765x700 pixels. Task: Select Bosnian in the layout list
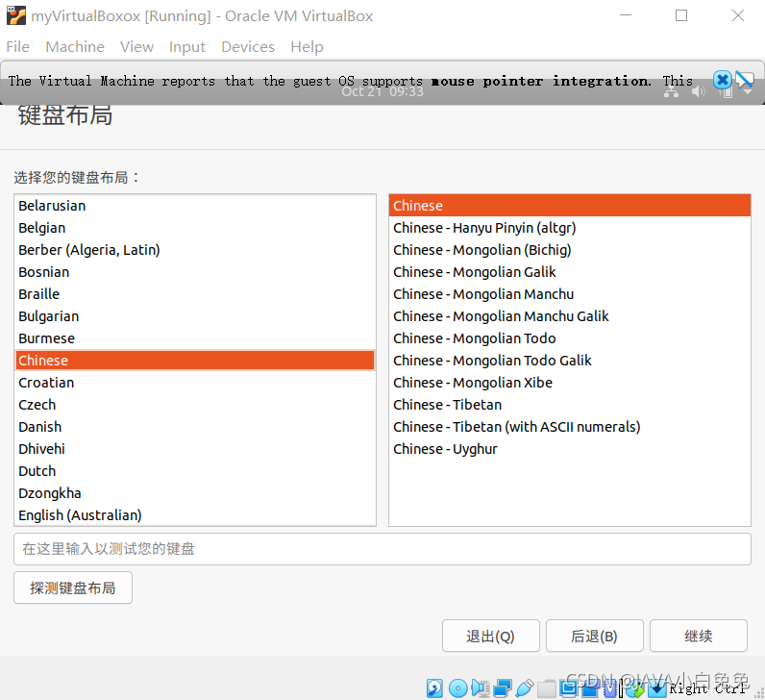tap(195, 272)
